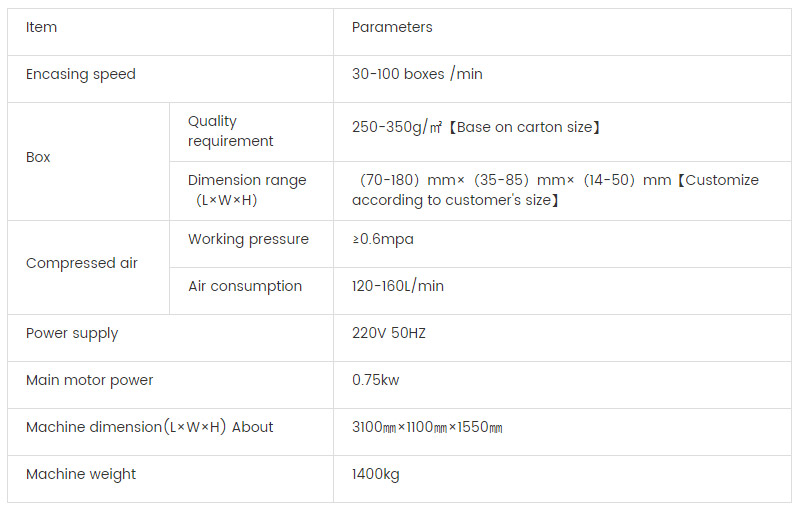The image size is (802, 512).
Task: Click the "0.75kw" value cell
Action: 376,381
